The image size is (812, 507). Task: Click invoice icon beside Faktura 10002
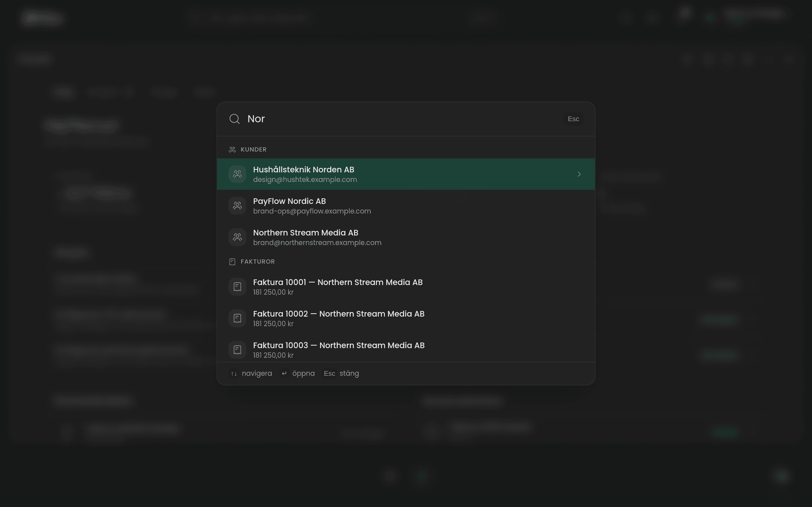coord(237,318)
